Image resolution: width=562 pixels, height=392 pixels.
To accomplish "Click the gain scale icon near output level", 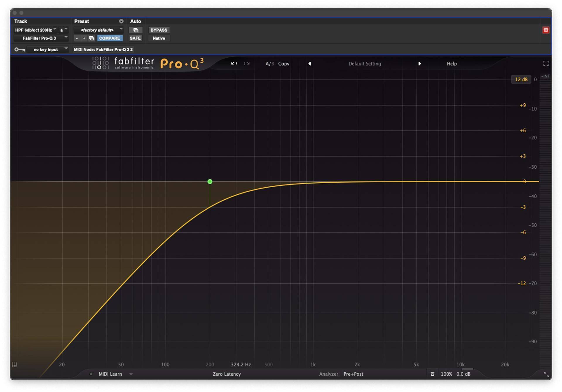I will click(x=433, y=374).
